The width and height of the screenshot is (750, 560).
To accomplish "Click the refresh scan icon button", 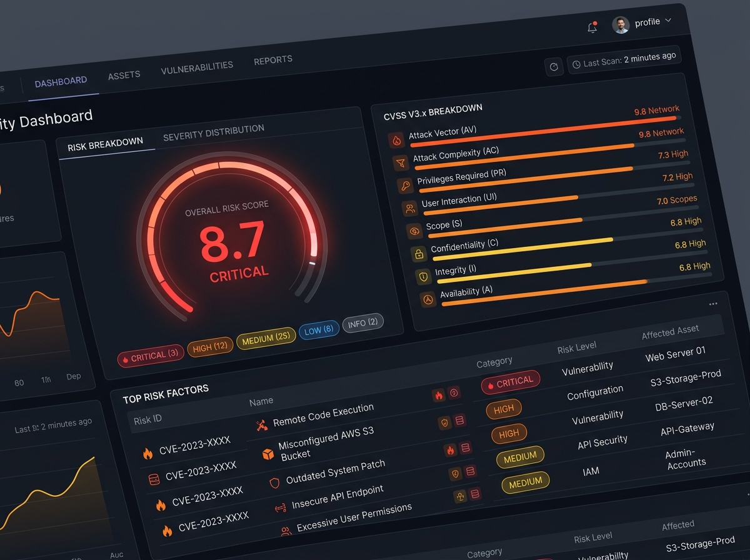I will [554, 66].
